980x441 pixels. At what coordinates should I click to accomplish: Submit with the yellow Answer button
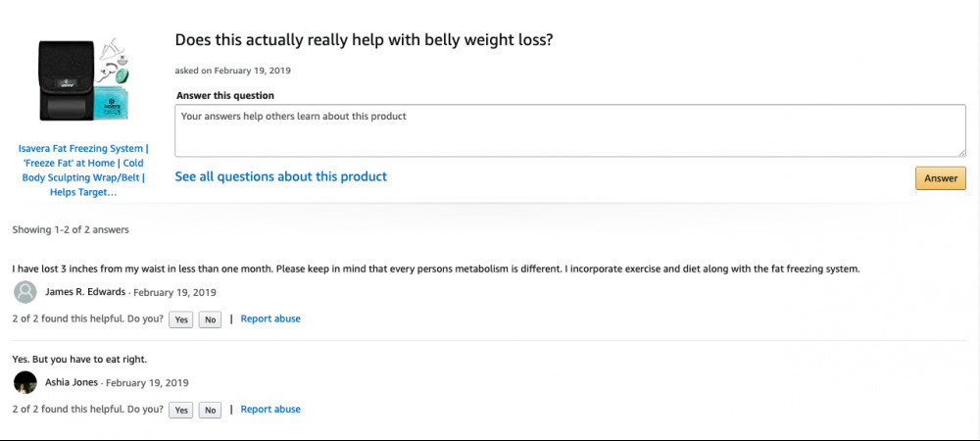point(941,178)
